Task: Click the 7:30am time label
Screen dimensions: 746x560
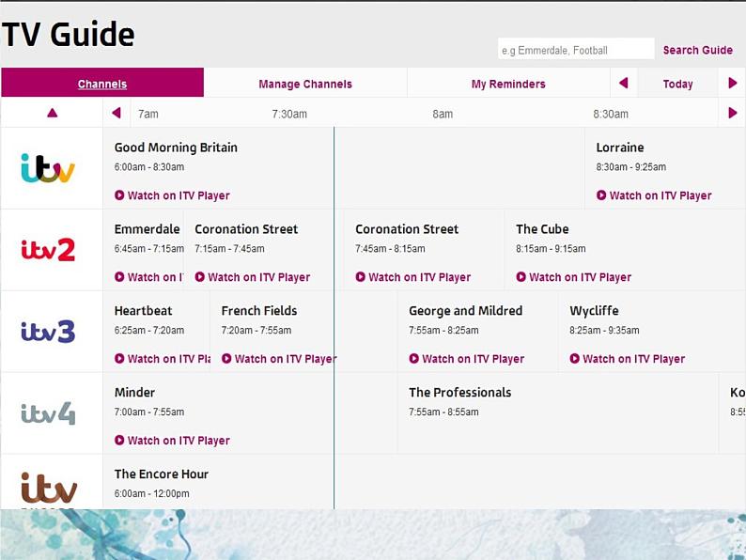Action: (x=289, y=115)
